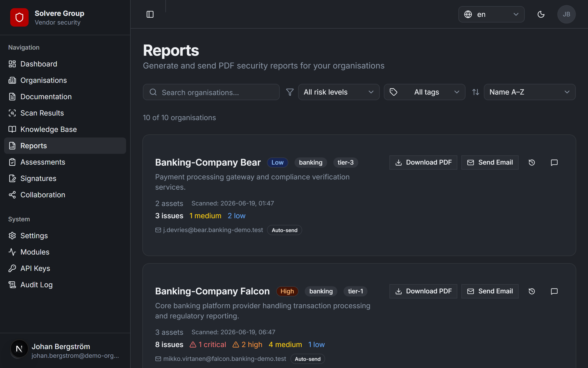Open Modules page
The width and height of the screenshot is (588, 368).
(65, 252)
